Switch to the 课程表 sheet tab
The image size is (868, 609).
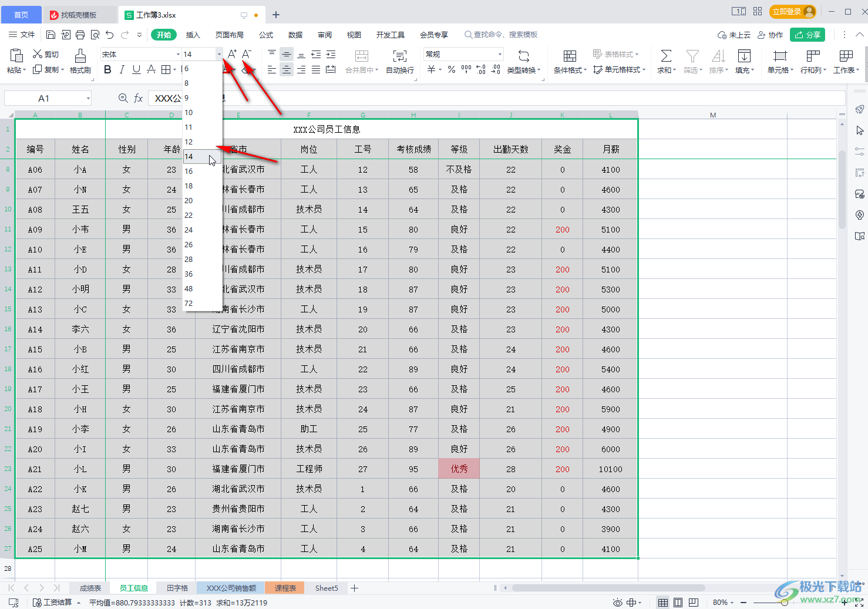pyautogui.click(x=285, y=588)
